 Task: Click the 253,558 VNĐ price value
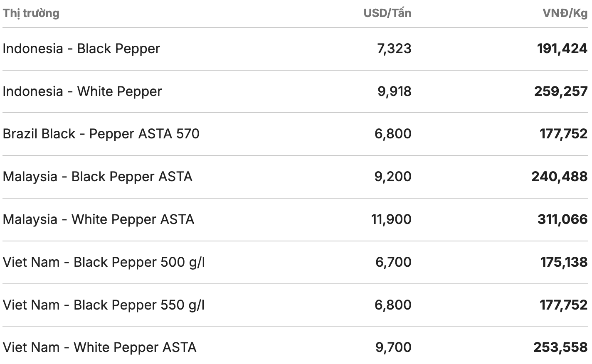[560, 347]
